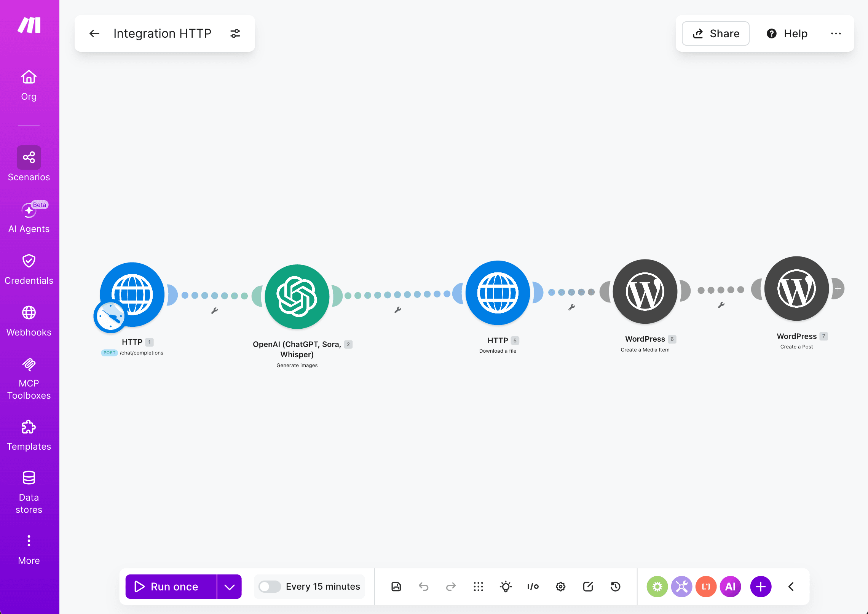Viewport: 868px width, 614px height.
Task: Click wrench between the two WordPress modules
Action: click(721, 305)
